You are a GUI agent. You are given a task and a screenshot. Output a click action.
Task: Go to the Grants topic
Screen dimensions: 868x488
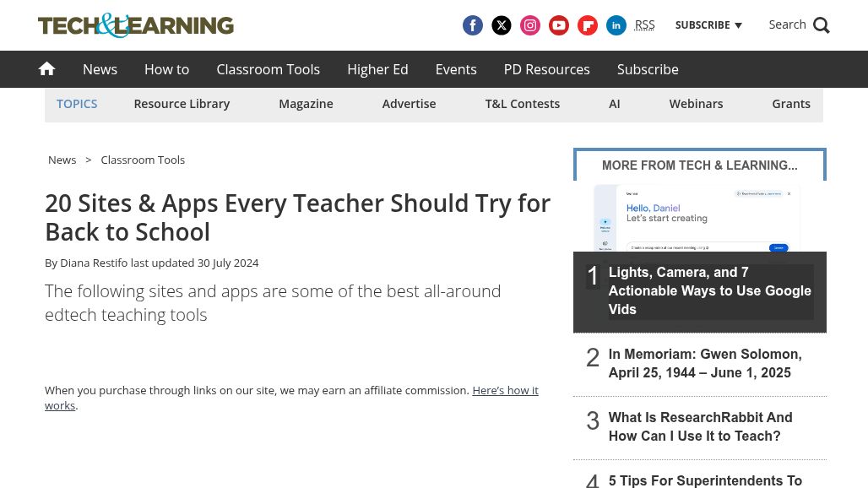[791, 104]
